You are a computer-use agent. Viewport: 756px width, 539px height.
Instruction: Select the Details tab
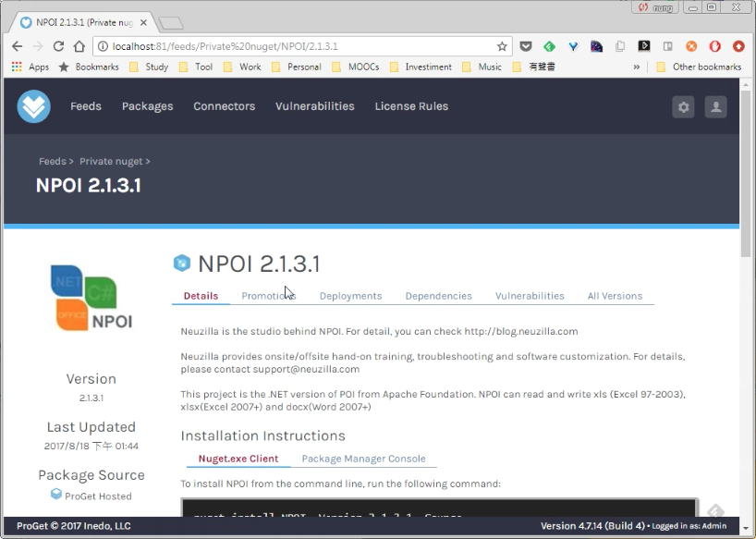click(x=201, y=296)
